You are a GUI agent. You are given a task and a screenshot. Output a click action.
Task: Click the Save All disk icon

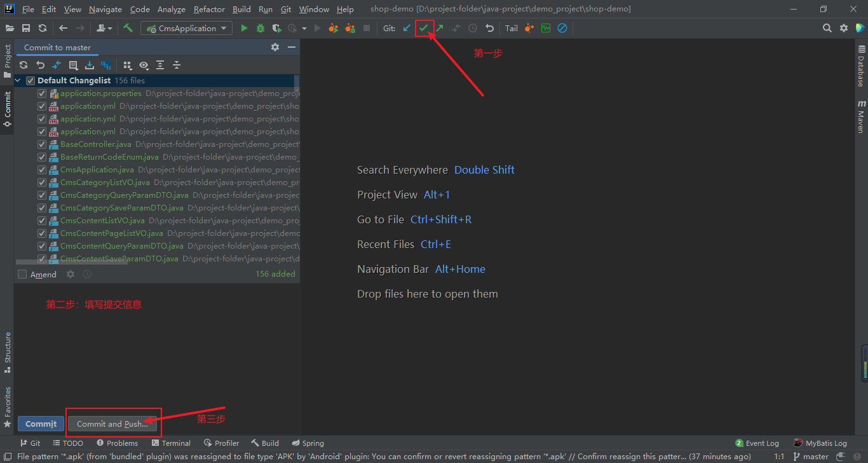click(x=26, y=28)
